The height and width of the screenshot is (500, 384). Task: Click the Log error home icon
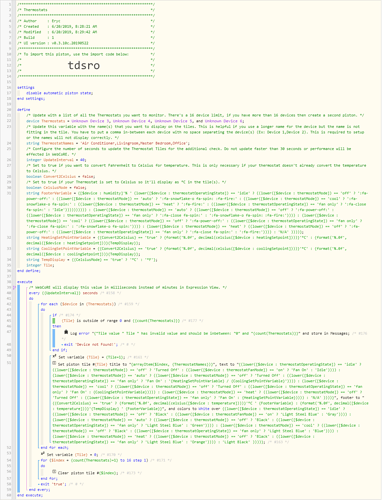(66, 332)
